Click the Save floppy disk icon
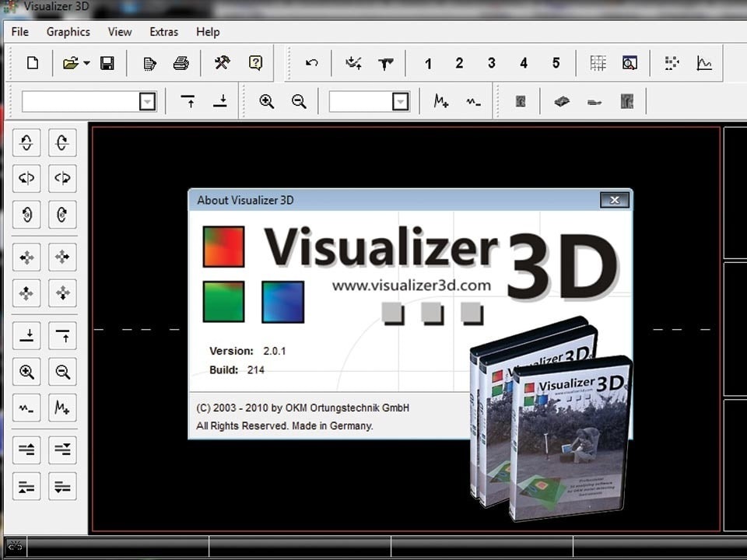747x560 pixels. click(x=107, y=63)
